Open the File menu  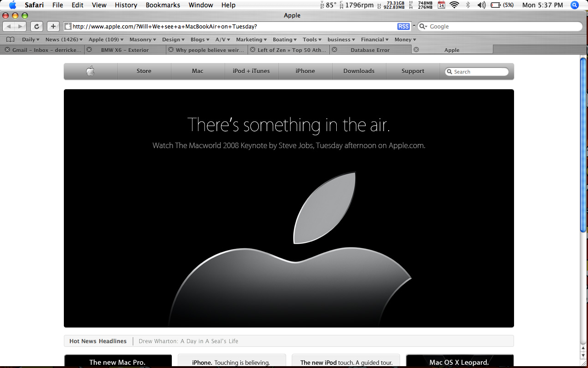click(x=57, y=5)
